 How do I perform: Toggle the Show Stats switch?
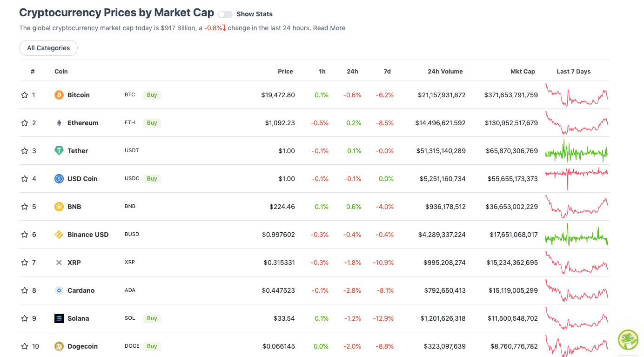(x=225, y=14)
